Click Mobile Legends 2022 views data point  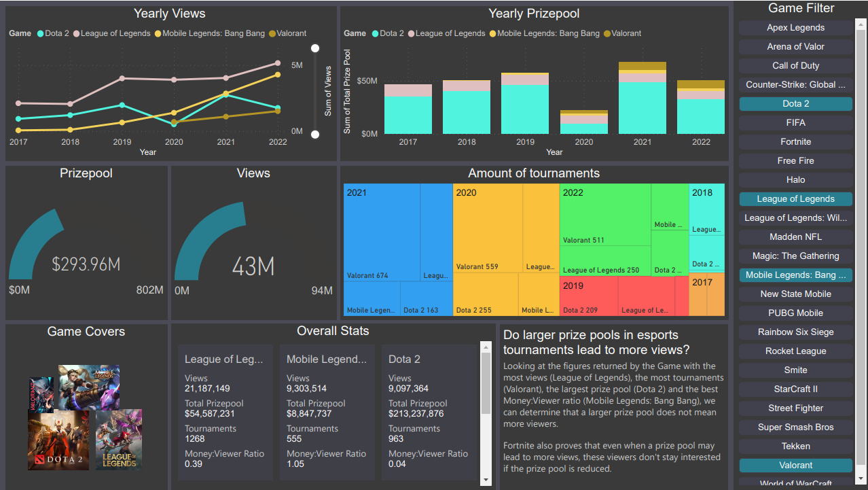click(277, 75)
